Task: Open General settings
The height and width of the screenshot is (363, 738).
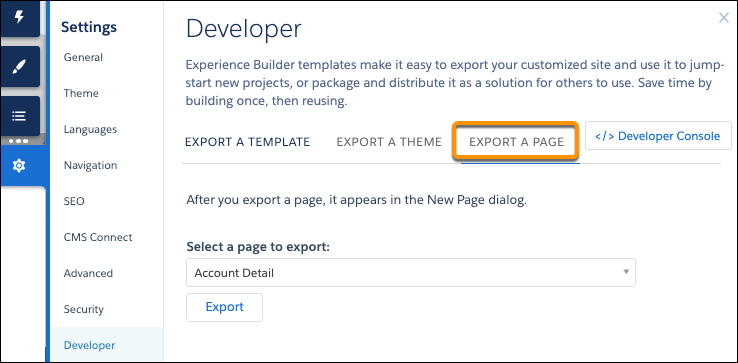Action: point(83,57)
